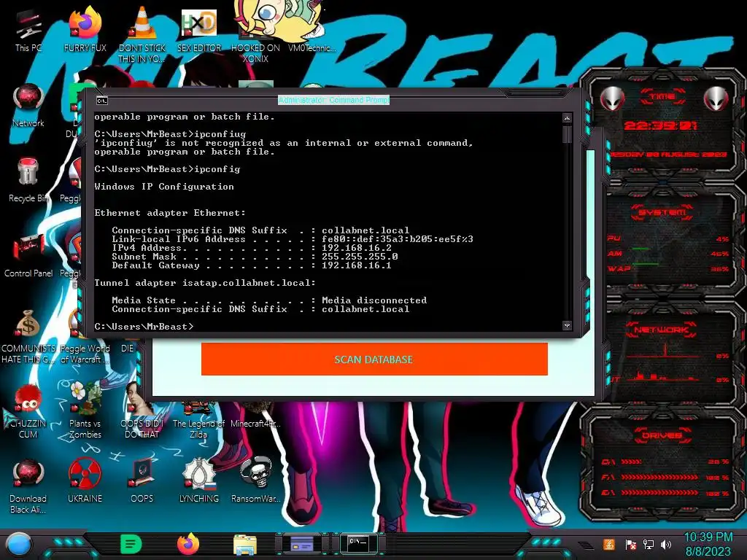Launch The Legend of Zilda shortcut
This screenshot has height=560, width=747.
[198, 421]
